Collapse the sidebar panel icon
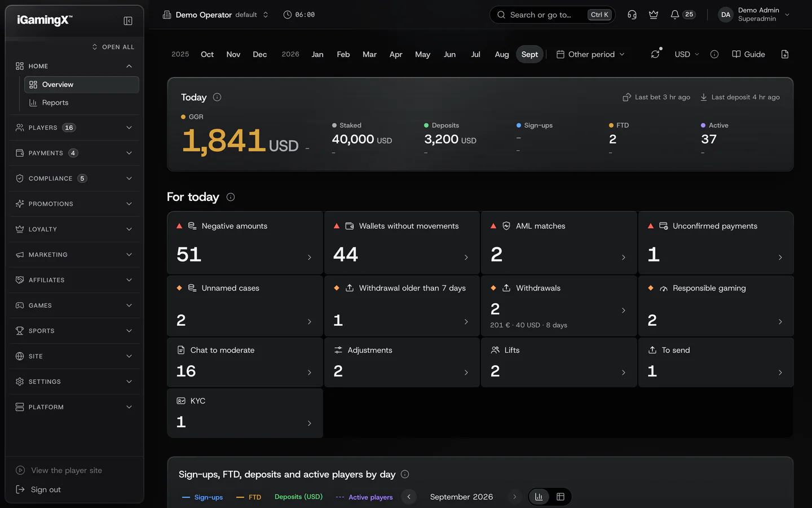 (x=128, y=21)
